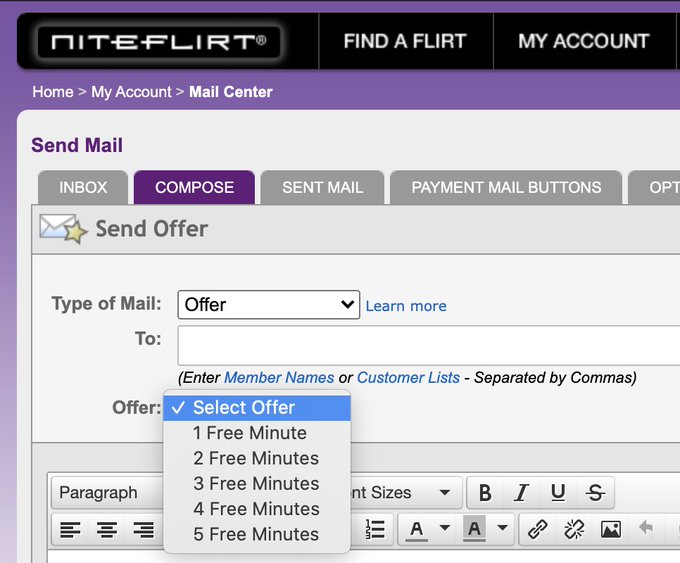Center align text in the editor
Image resolution: width=680 pixels, height=563 pixels.
point(107,530)
